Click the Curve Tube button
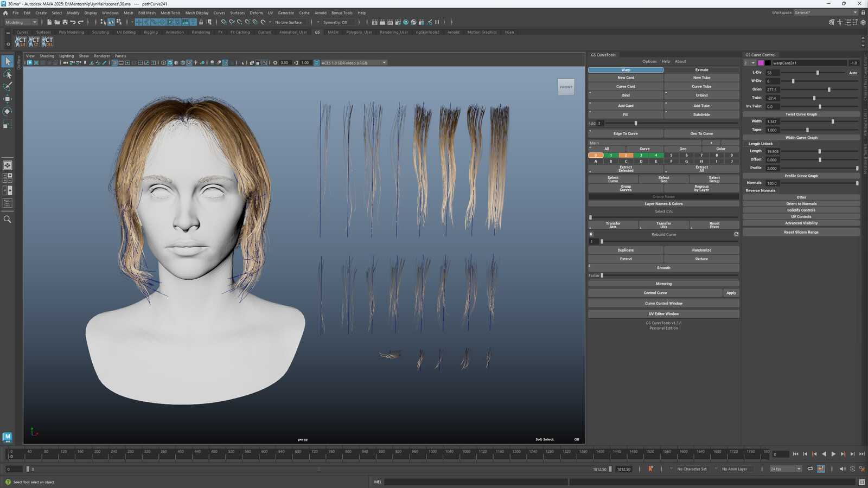The height and width of the screenshot is (488, 868). (701, 86)
